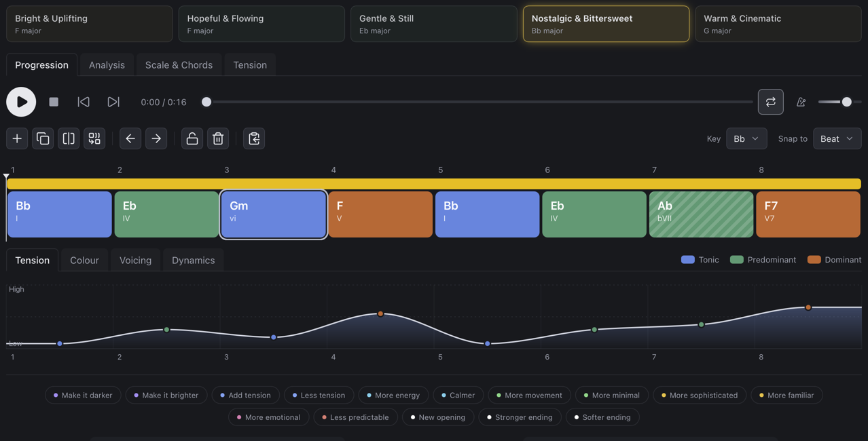868x441 pixels.
Task: Select the Voicing tab
Action: tap(135, 261)
